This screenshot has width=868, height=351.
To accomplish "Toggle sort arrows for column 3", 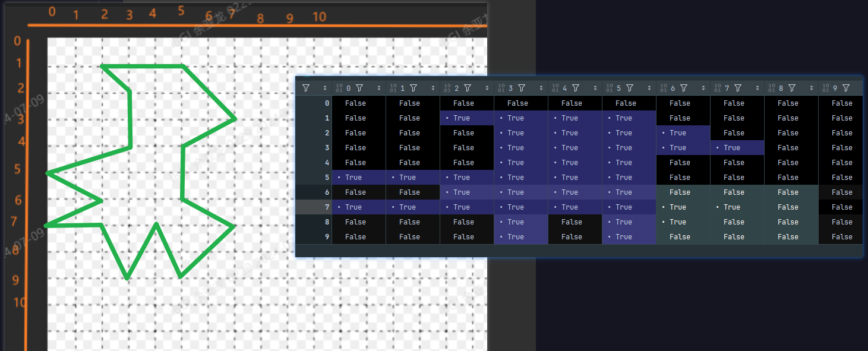I will point(541,88).
